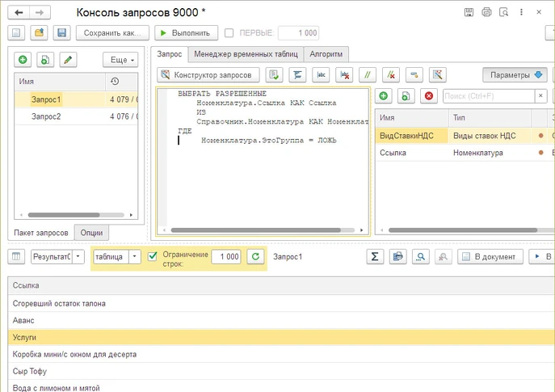Toggle the ПЕРВЫЕ checkbox
The width and height of the screenshot is (555, 392).
pos(229,33)
